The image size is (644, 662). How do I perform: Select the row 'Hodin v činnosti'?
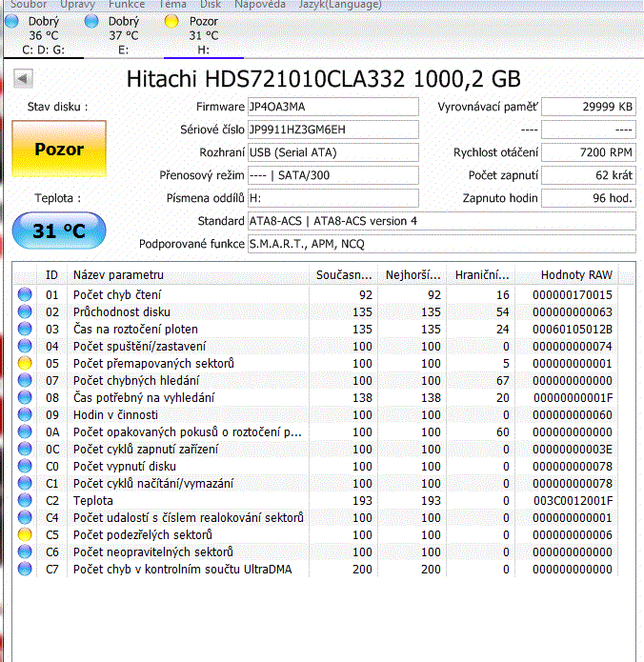point(315,414)
